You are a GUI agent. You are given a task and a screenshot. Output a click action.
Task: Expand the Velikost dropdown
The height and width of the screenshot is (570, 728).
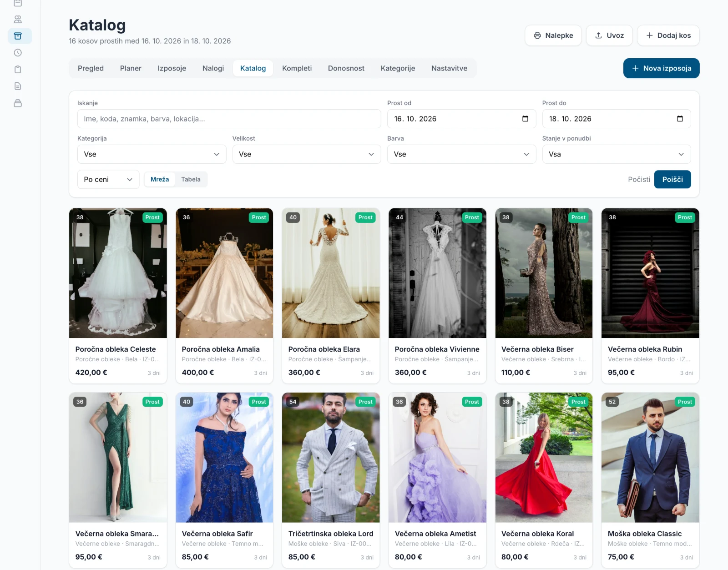click(x=307, y=154)
